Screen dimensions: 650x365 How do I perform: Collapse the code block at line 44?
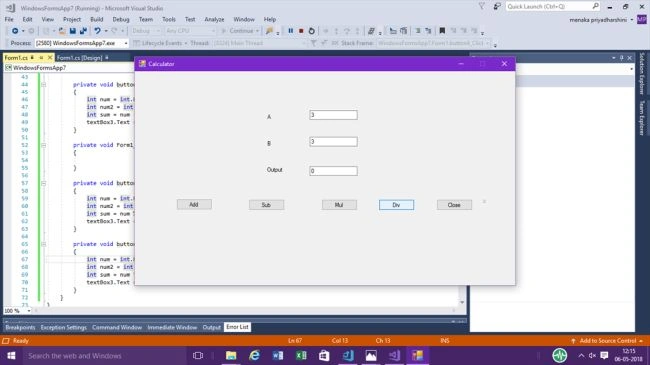[x=44, y=85]
